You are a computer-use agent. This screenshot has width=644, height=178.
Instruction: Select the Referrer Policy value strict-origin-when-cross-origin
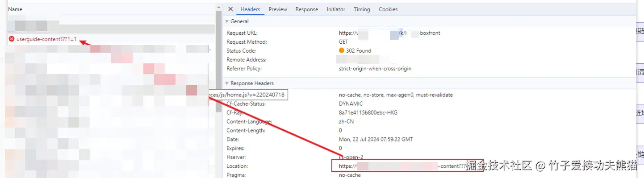click(x=375, y=69)
